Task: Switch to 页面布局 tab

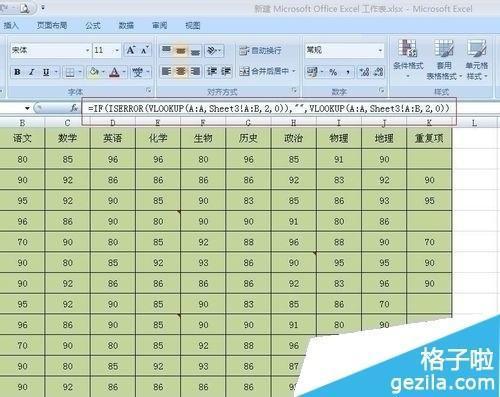Action: coord(52,25)
